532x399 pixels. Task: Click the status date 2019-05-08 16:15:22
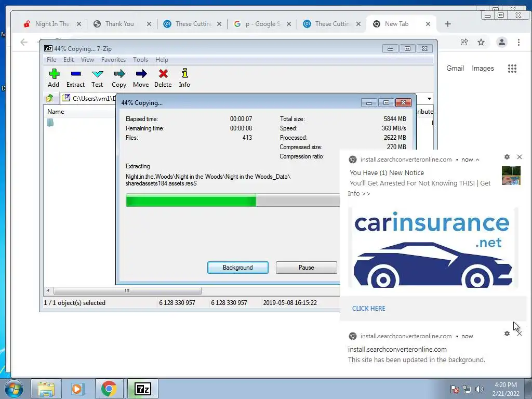point(290,303)
